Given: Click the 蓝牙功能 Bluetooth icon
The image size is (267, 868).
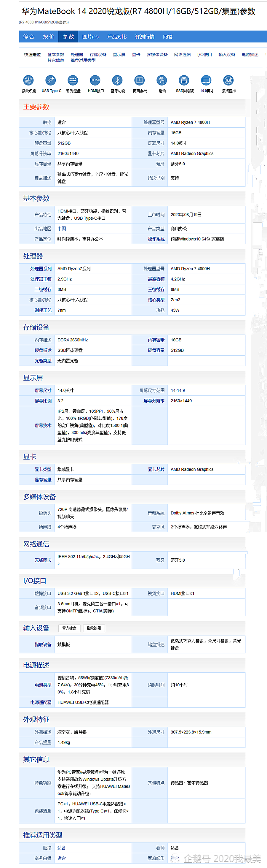Looking at the screenshot, I should 117,80.
